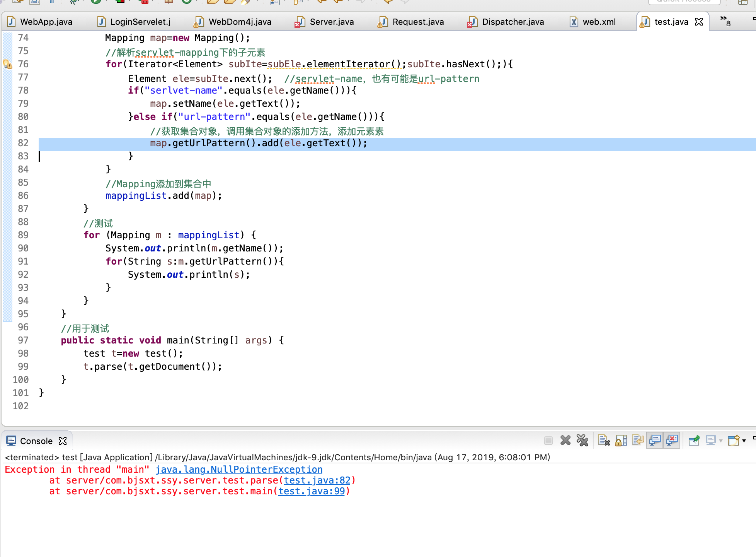Viewport: 756px width, 557px height.
Task: Click line number 89 in the gutter
Action: click(23, 235)
